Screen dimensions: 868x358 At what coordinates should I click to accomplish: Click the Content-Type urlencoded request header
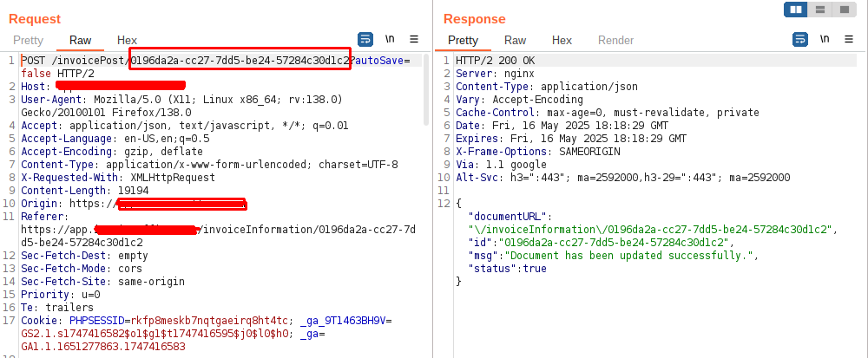(x=209, y=165)
